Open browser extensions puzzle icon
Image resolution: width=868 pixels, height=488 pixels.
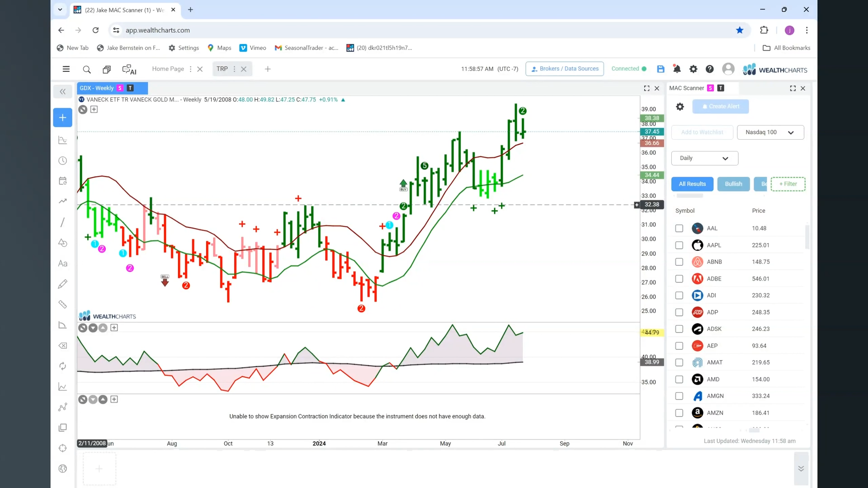click(764, 30)
